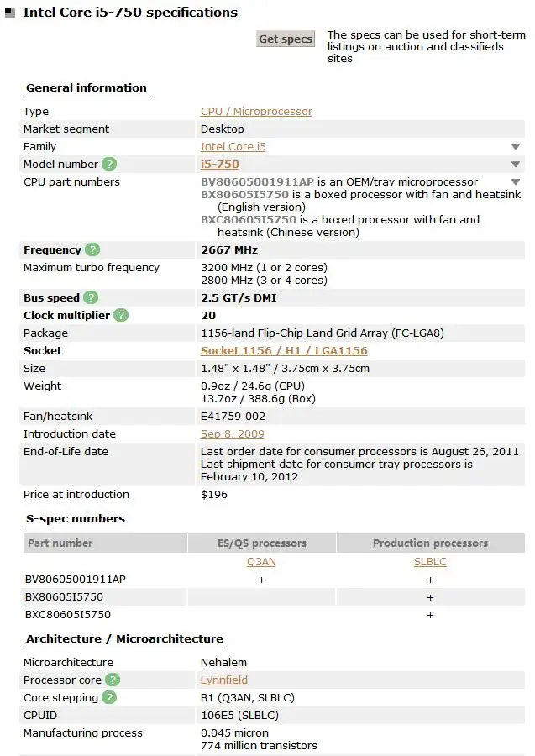Expand the Model number dropdown arrow
Viewport: 535px width, 756px height.
click(x=516, y=165)
